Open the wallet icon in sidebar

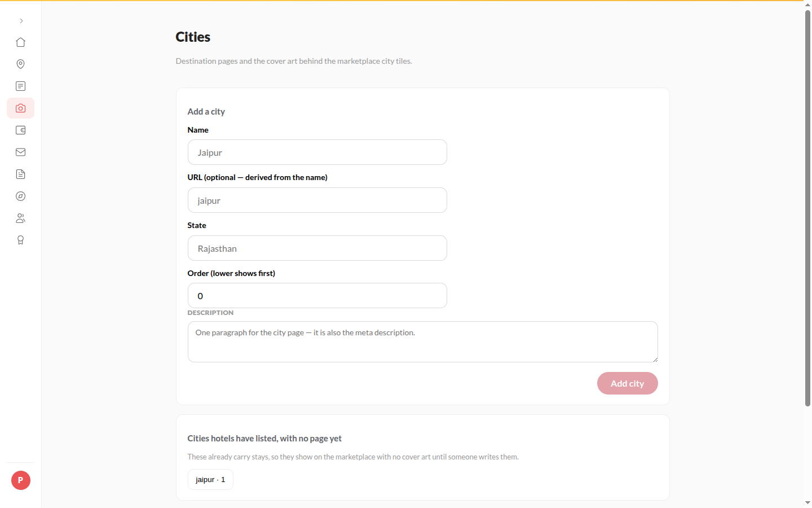coord(21,130)
